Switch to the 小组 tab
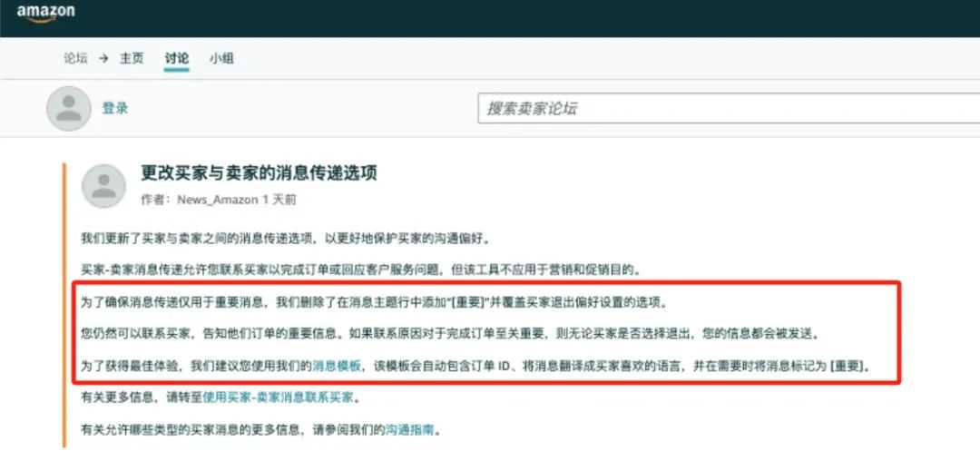The image size is (980, 461). (222, 59)
